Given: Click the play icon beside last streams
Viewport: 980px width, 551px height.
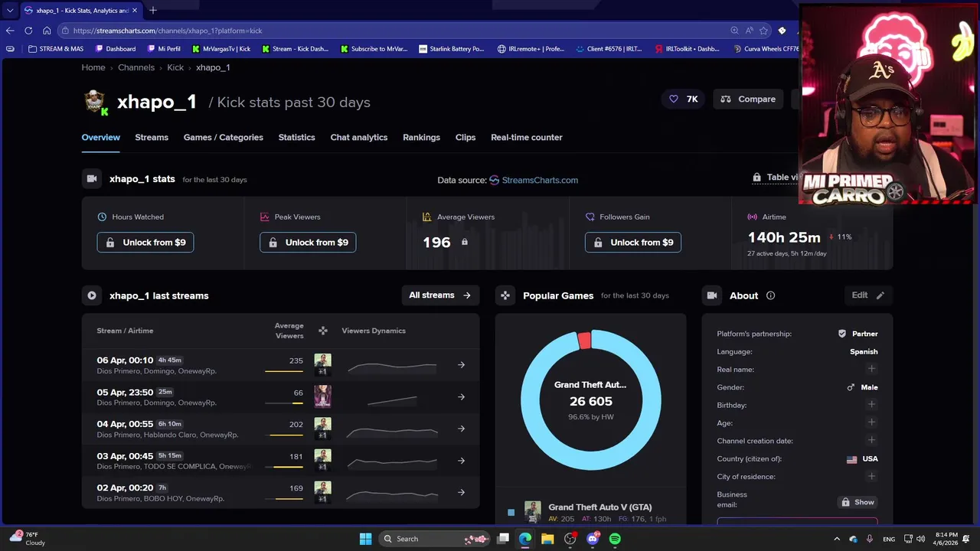Looking at the screenshot, I should pos(92,295).
